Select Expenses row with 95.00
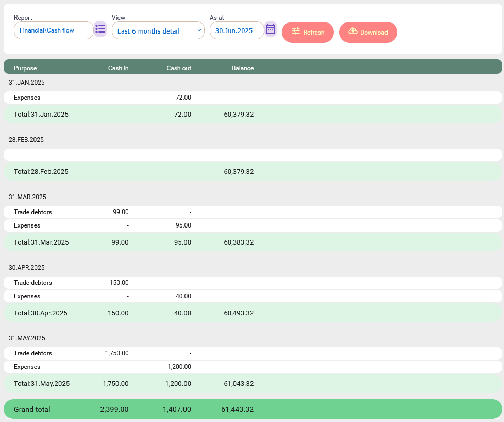 point(253,225)
